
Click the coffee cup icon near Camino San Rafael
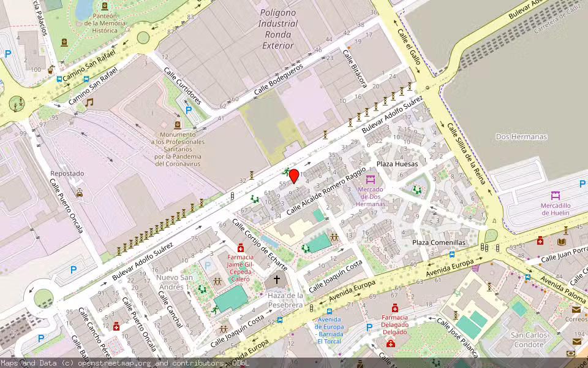point(51,69)
